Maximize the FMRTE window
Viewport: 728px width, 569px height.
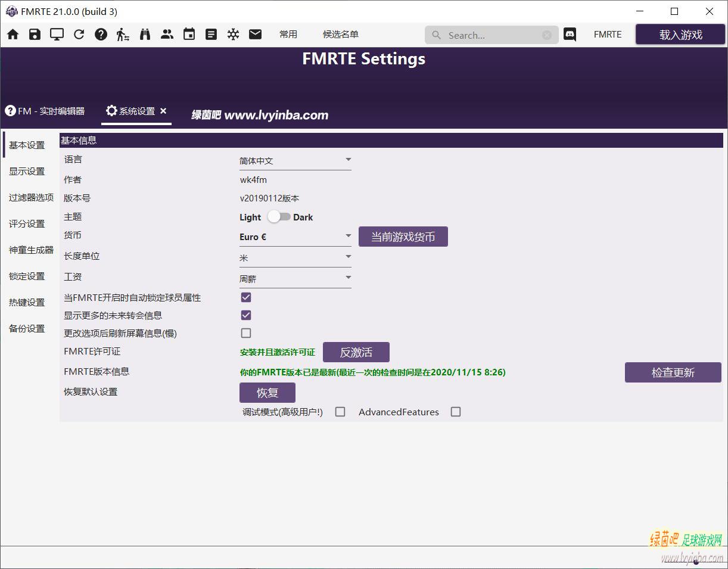(674, 11)
